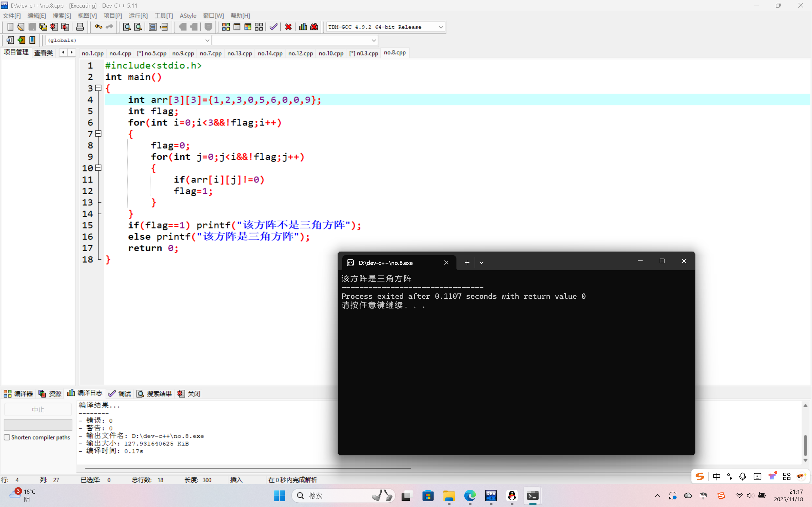Click the New file toolbar icon
This screenshot has width=812, height=507.
(10, 27)
